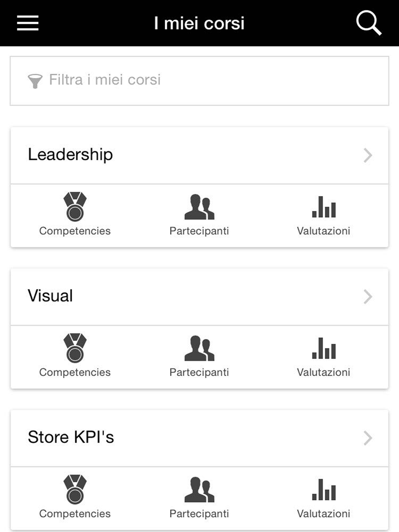Screen dimensions: 399x532
Task: Open the hamburger menu
Action: [28, 23]
